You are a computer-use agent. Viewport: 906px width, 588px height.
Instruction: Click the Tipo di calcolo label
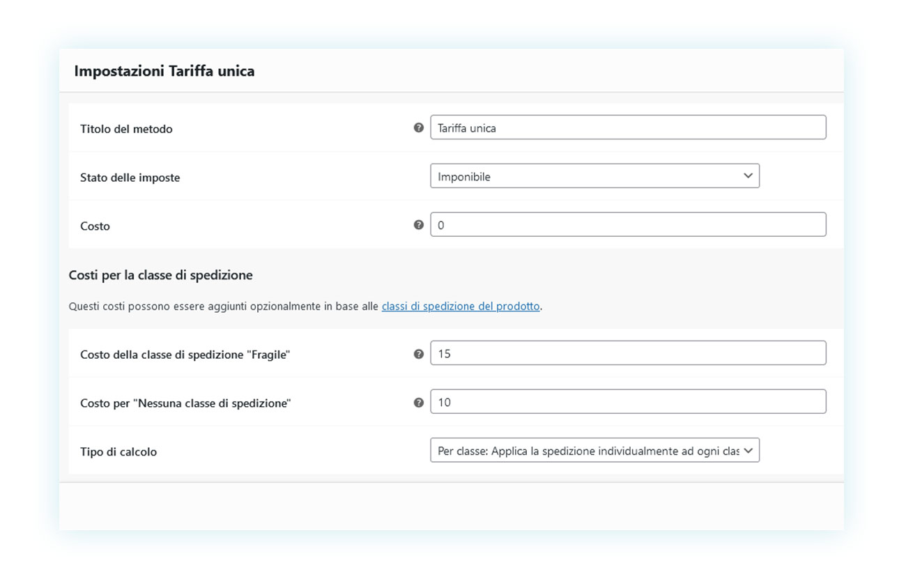[118, 452]
